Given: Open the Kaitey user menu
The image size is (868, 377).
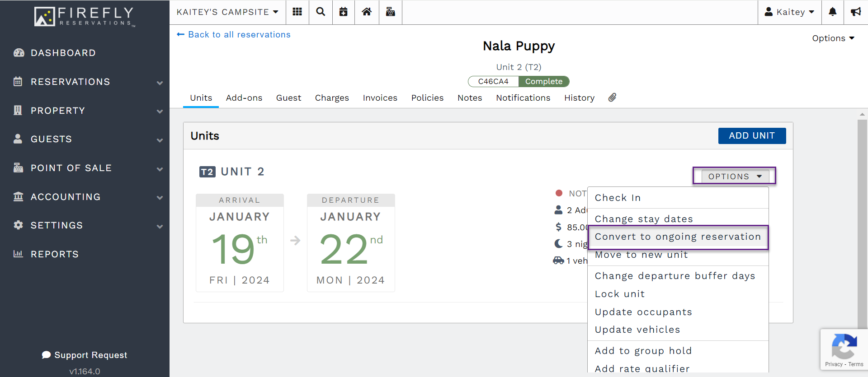Looking at the screenshot, I should pyautogui.click(x=789, y=12).
